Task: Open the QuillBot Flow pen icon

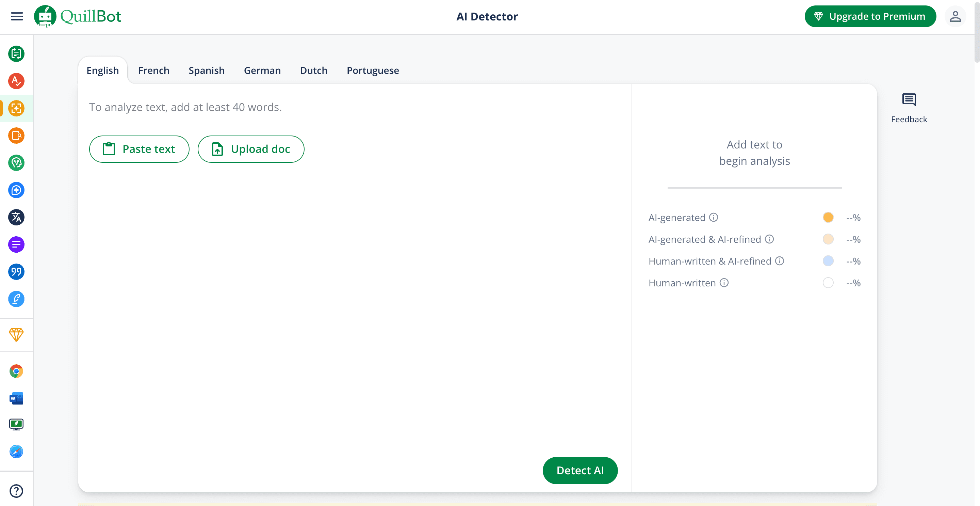Action: tap(16, 299)
